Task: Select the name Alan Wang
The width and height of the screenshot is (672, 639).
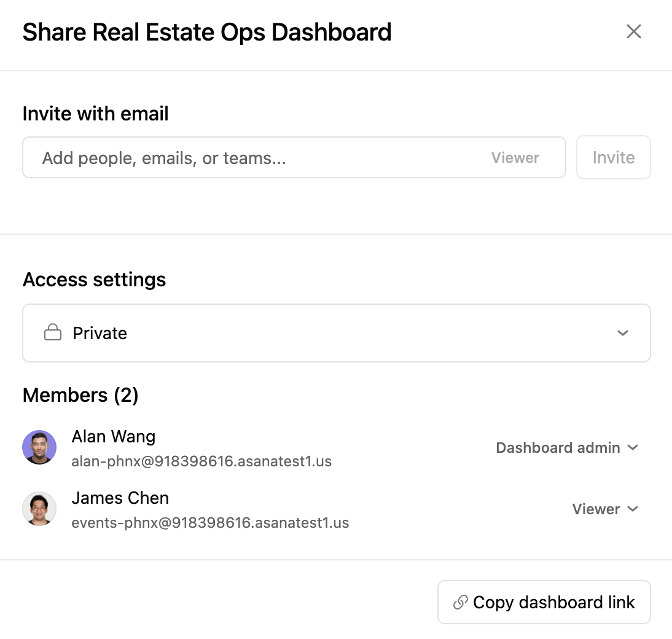Action: point(114,437)
